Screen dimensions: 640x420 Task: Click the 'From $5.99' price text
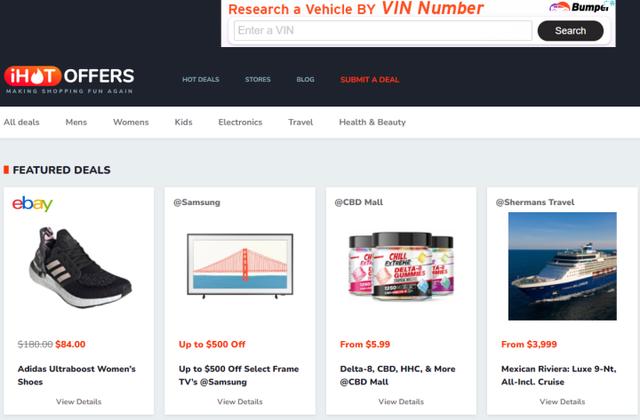point(365,344)
